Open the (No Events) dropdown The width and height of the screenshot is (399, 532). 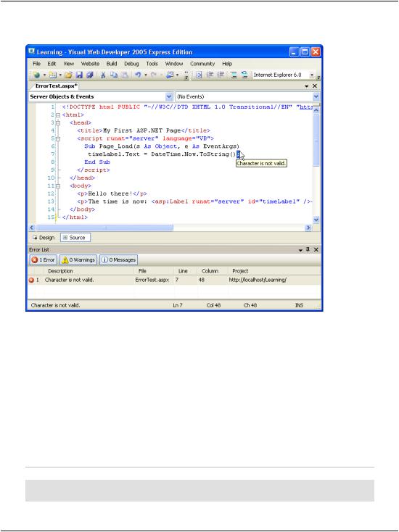click(x=316, y=96)
